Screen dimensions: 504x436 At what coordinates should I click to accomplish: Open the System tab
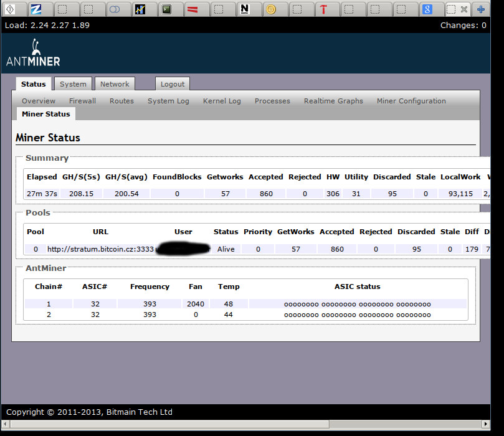[x=73, y=84]
